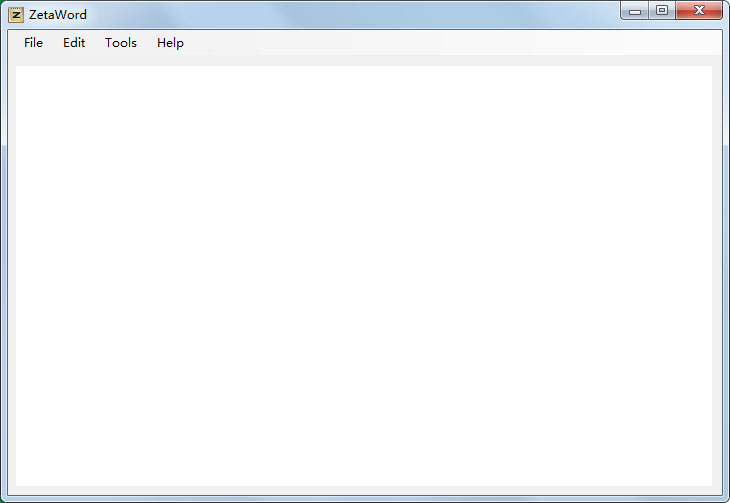Open the Edit menu
Screen dimensions: 730x503
[74, 43]
